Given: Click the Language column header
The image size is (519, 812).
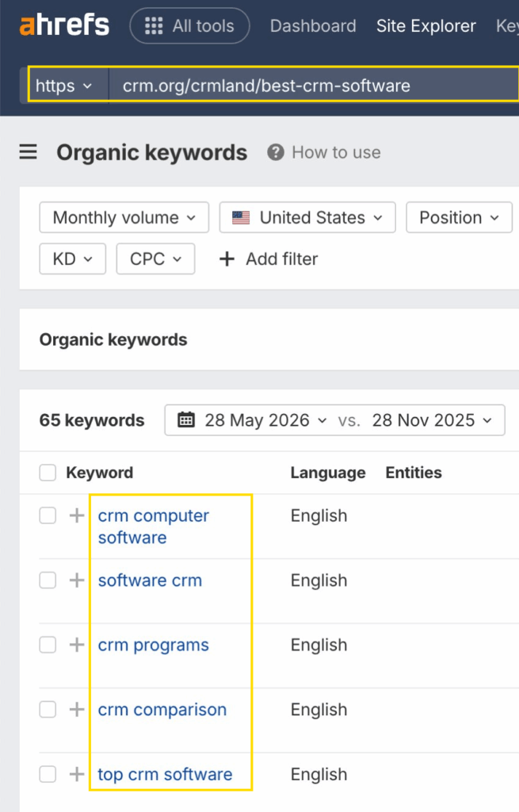Looking at the screenshot, I should 328,473.
